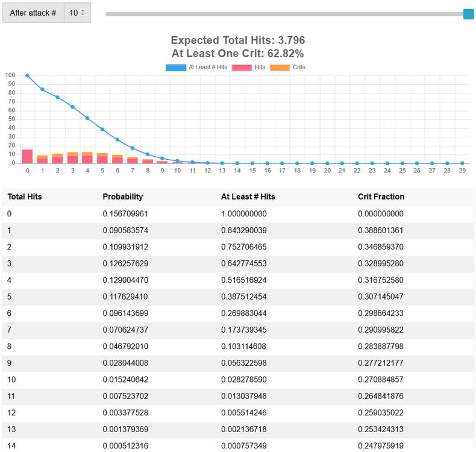Click the middle of the slider track
This screenshot has width=476, height=452.
[x=286, y=14]
